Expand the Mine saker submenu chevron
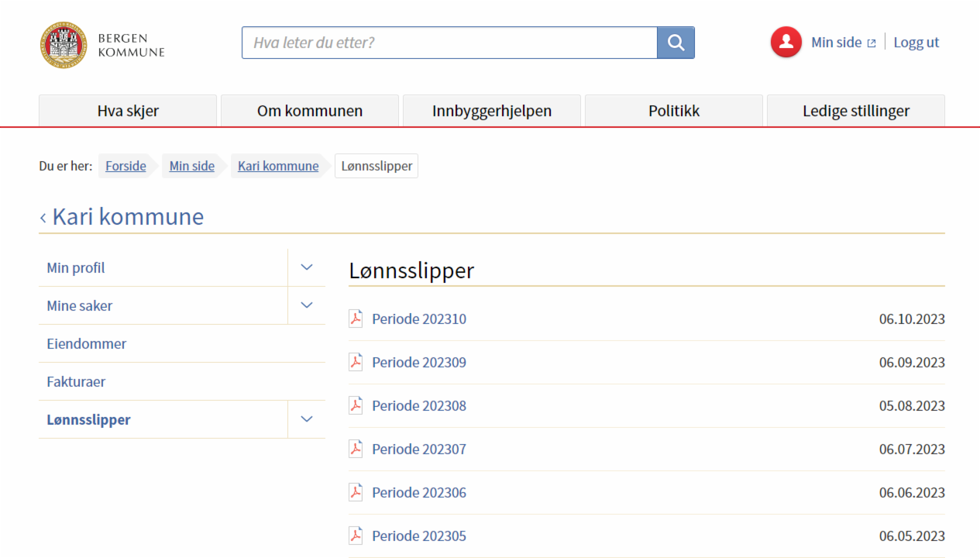Screen dimensions: 980x558 307,305
